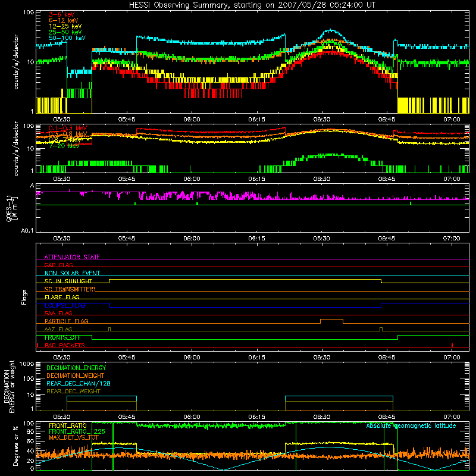The width and height of the screenshot is (476, 476).
Task: Select the ECLIPSE_FLAG label
Action: (x=65, y=305)
